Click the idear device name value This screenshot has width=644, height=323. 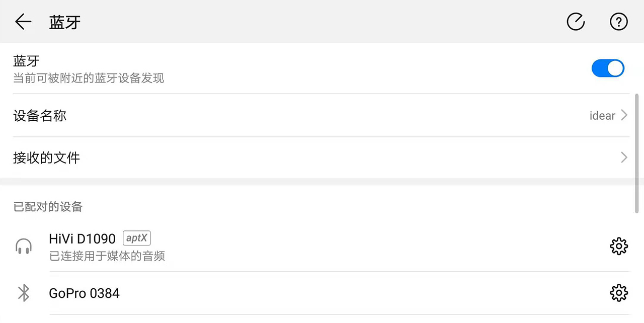point(602,116)
